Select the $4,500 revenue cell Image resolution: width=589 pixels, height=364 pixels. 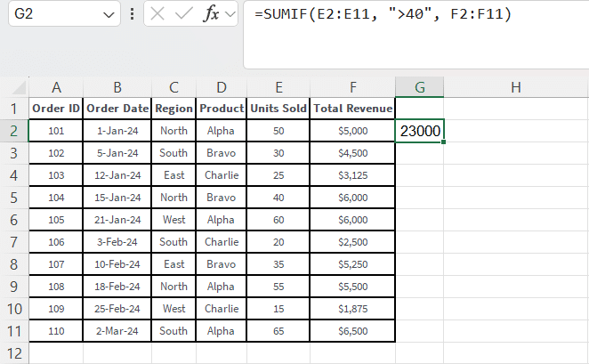[352, 153]
